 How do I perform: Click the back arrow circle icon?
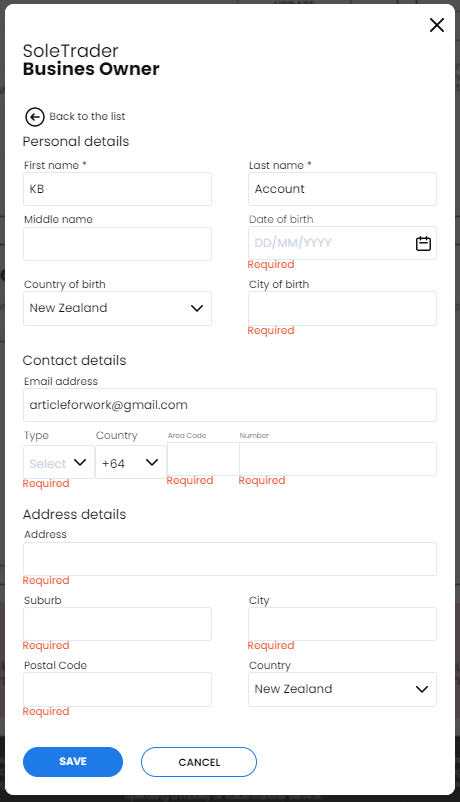tap(35, 117)
